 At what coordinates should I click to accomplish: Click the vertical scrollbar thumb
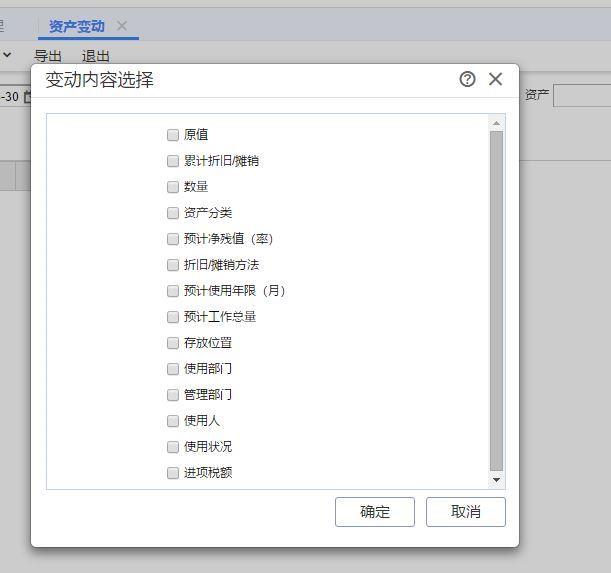(496, 301)
